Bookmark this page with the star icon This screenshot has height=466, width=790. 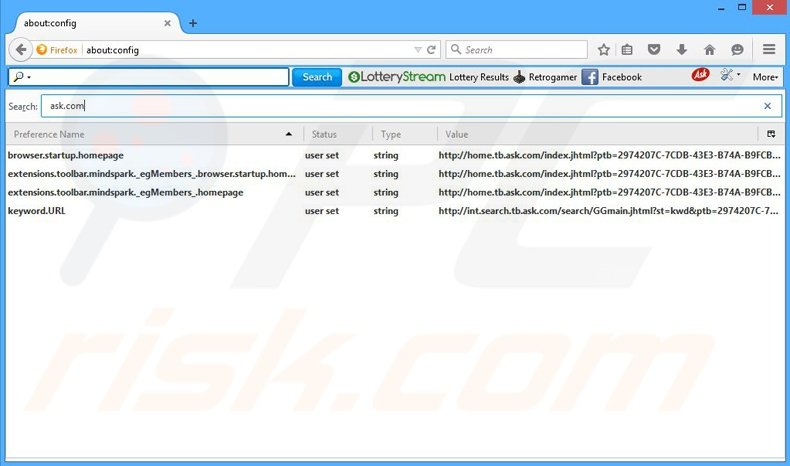[604, 49]
